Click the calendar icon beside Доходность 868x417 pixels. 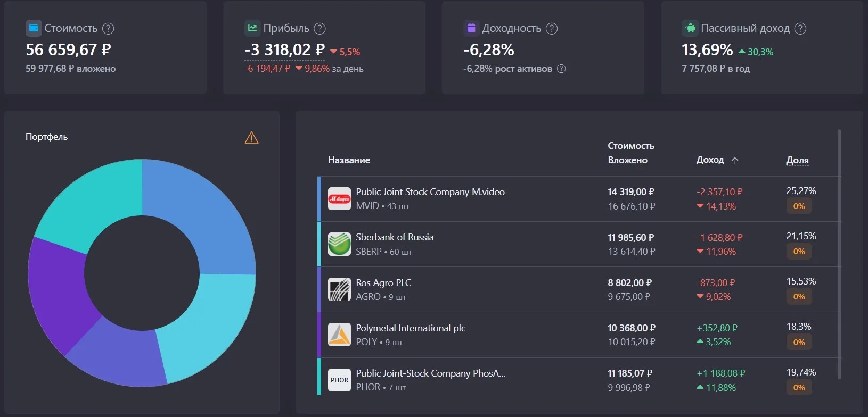471,28
